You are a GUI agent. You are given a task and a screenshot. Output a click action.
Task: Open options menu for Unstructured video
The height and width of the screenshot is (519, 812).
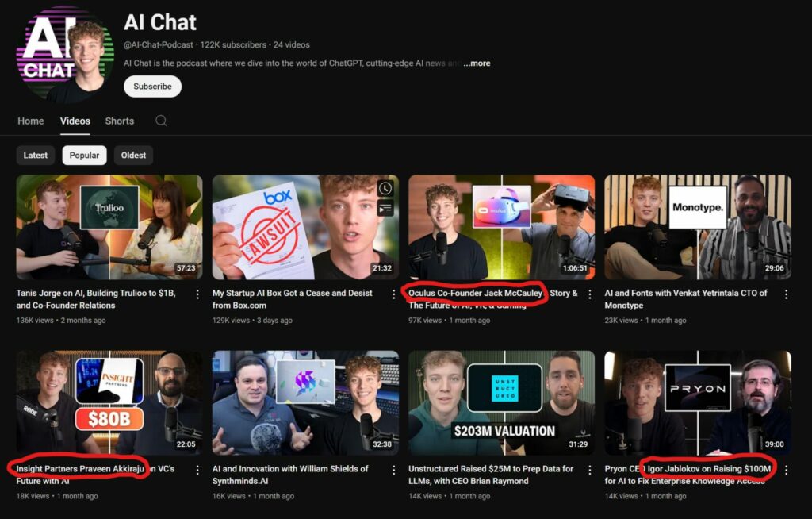point(590,470)
